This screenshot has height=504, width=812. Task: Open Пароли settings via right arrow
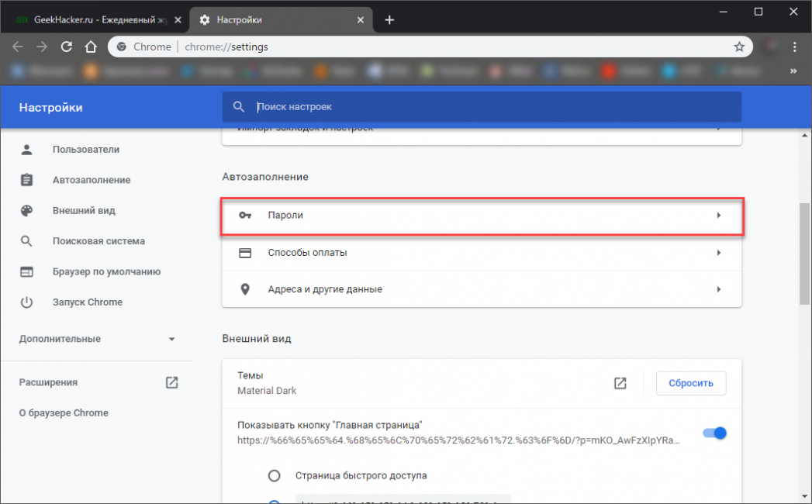[719, 216]
